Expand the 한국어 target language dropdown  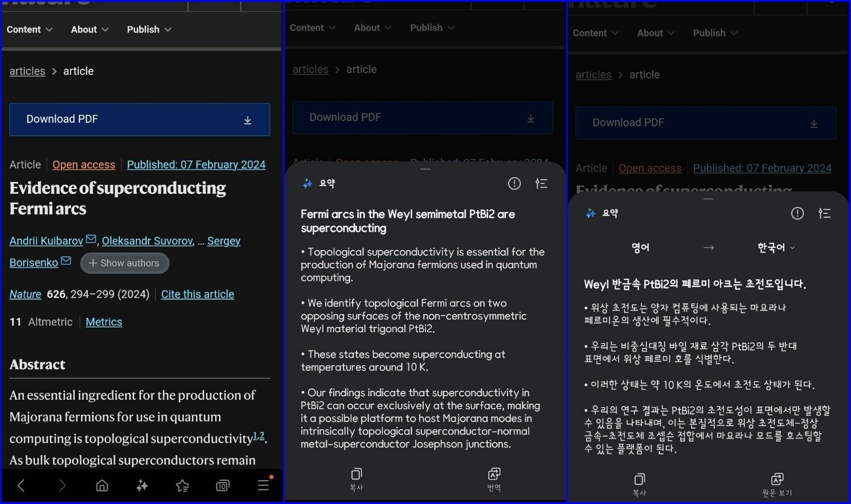coord(776,247)
